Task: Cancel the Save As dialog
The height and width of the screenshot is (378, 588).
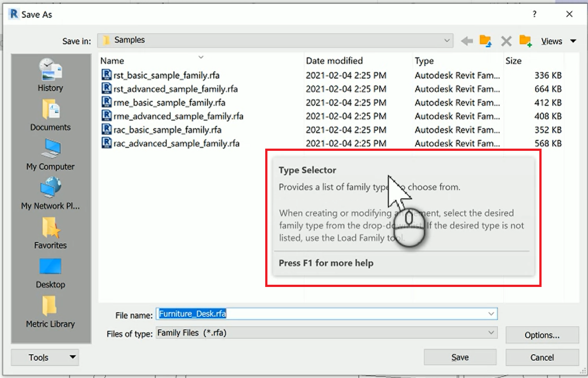Action: coord(542,357)
